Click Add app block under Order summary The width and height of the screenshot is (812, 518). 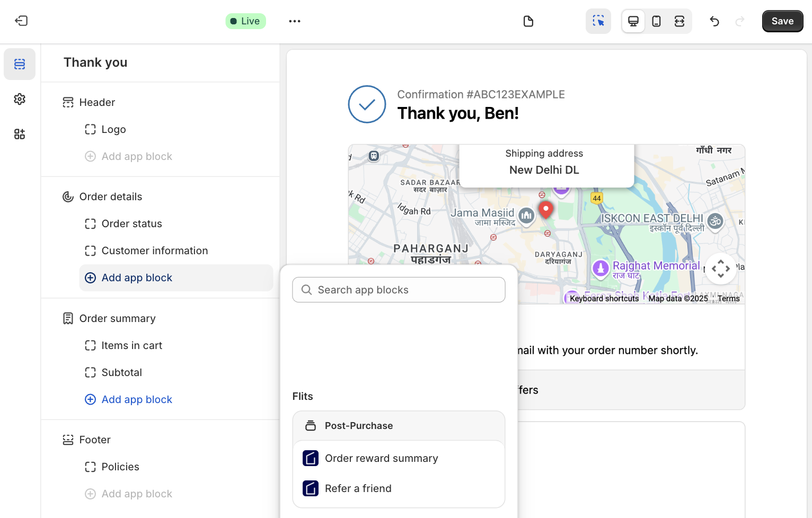tap(129, 399)
